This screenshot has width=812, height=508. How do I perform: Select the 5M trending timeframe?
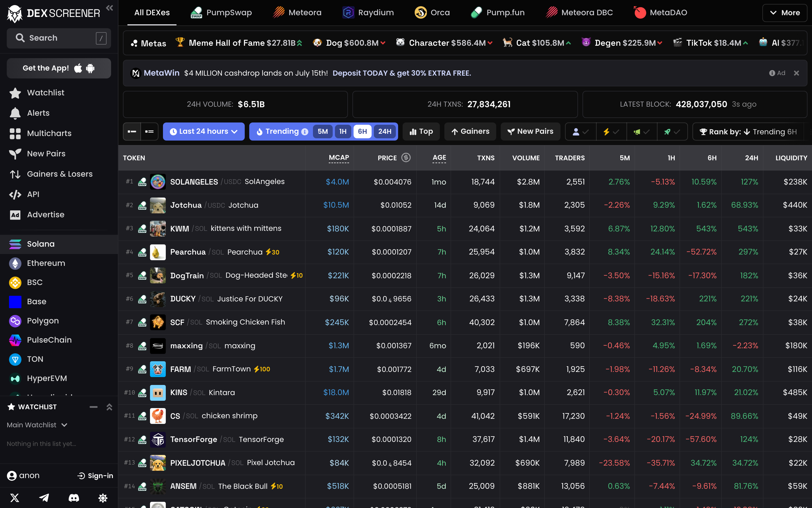coord(323,132)
